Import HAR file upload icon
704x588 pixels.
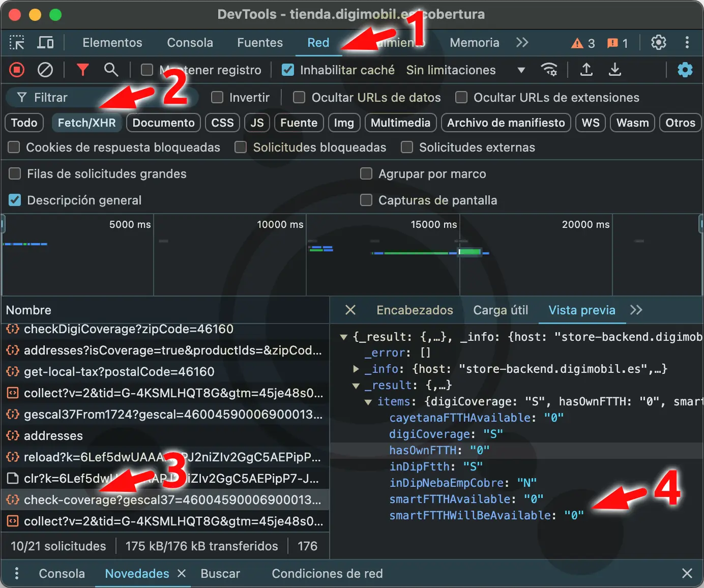[x=586, y=70]
